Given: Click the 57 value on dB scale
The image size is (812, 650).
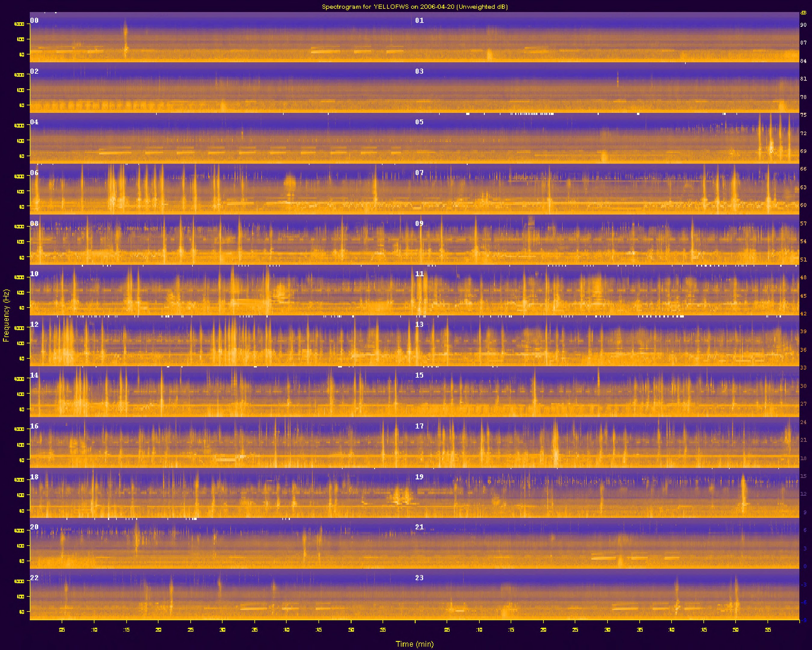Looking at the screenshot, I should (x=803, y=223).
